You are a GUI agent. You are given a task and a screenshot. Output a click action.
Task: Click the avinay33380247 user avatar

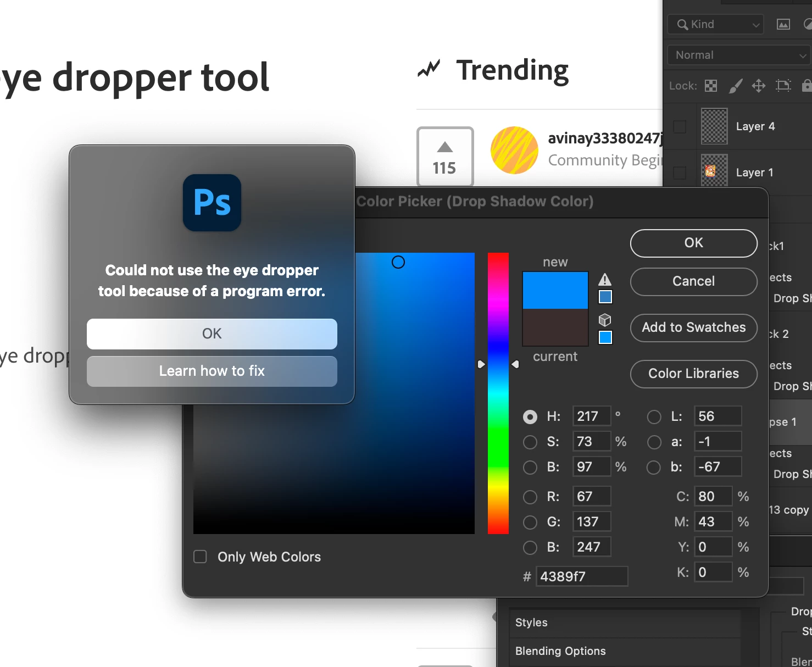pyautogui.click(x=514, y=150)
